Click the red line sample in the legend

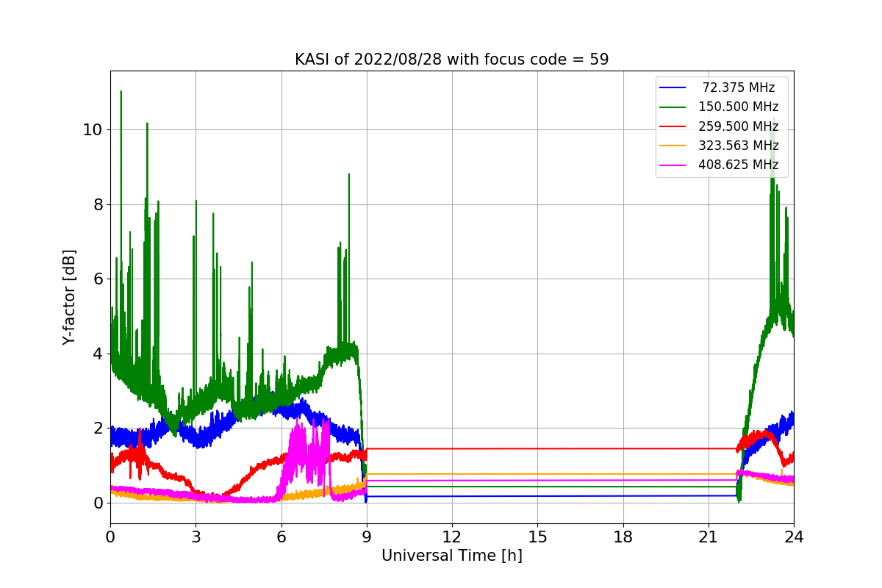(673, 126)
